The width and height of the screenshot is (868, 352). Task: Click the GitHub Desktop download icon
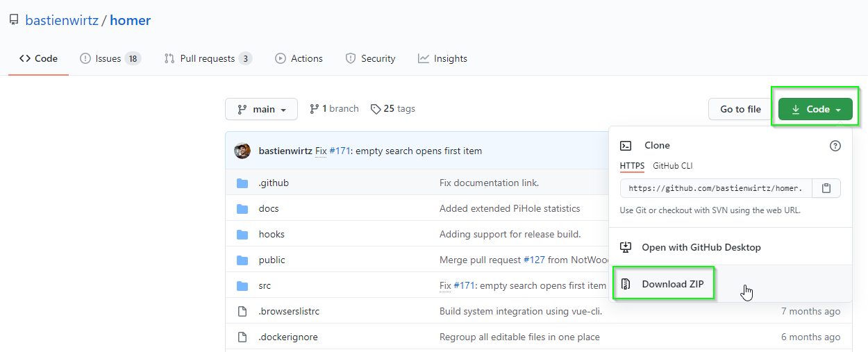[626, 247]
